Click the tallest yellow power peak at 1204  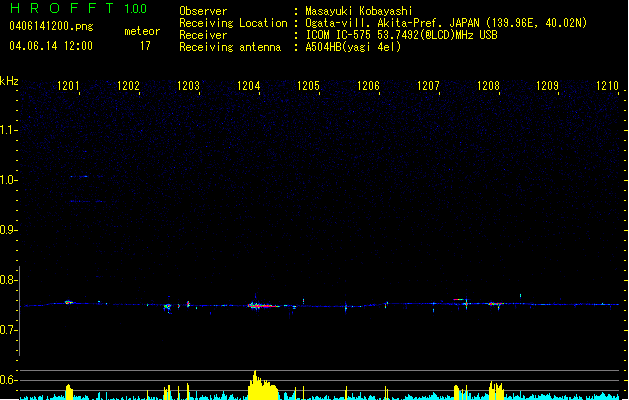coord(263,385)
